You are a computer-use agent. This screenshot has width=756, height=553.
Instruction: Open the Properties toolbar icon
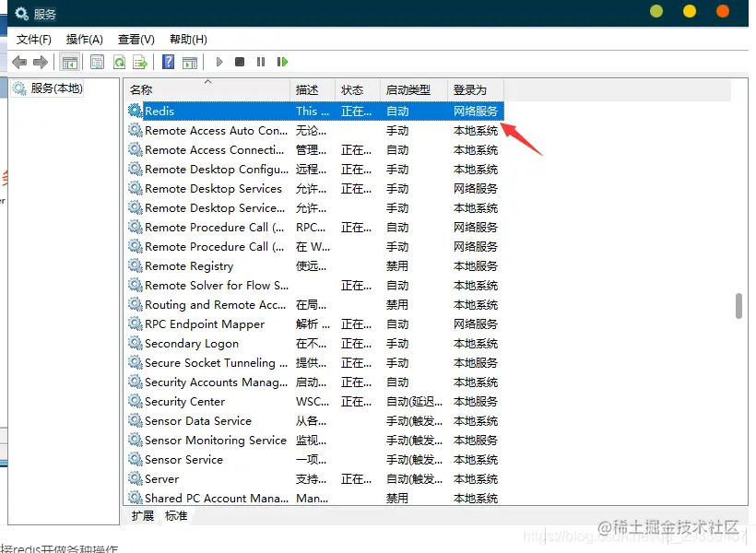coord(98,62)
